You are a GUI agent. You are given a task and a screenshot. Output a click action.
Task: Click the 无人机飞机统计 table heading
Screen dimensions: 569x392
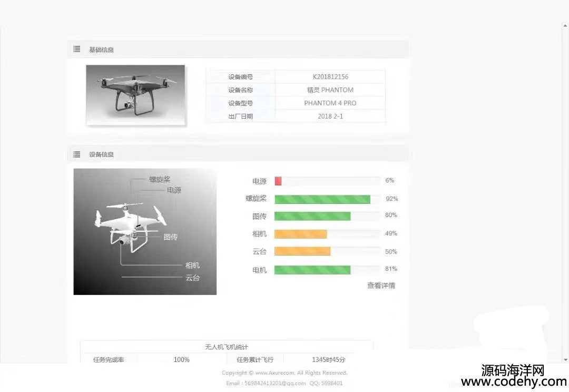pos(227,347)
